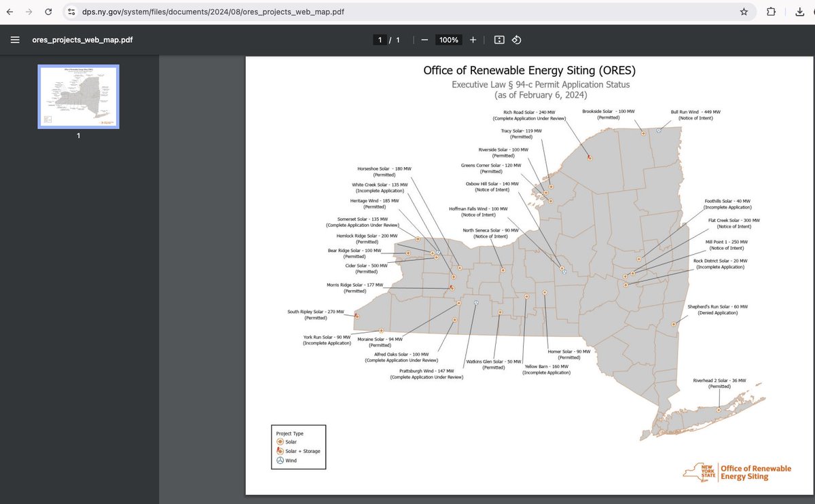815x504 pixels.
Task: Click the browser forward arrow
Action: click(x=29, y=12)
